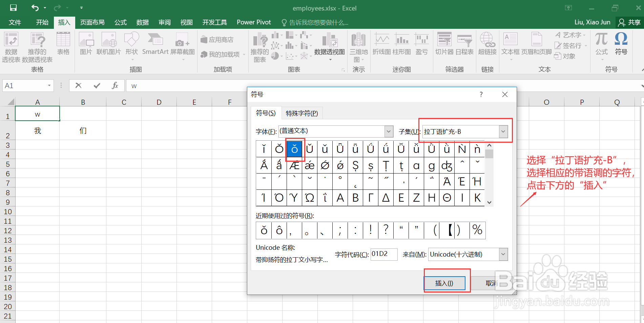644x323 pixels.
Task: Expand the Subset (子集) dropdown arrow
Action: click(503, 132)
